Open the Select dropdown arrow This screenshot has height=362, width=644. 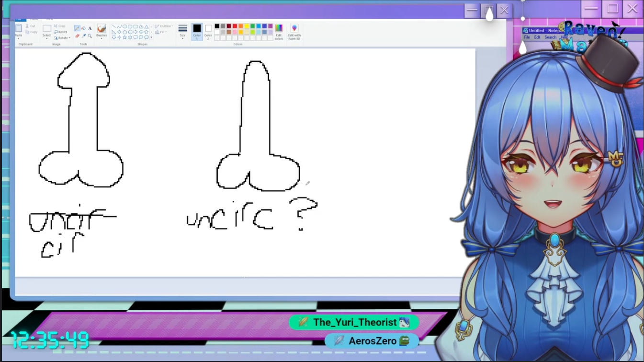pos(46,38)
